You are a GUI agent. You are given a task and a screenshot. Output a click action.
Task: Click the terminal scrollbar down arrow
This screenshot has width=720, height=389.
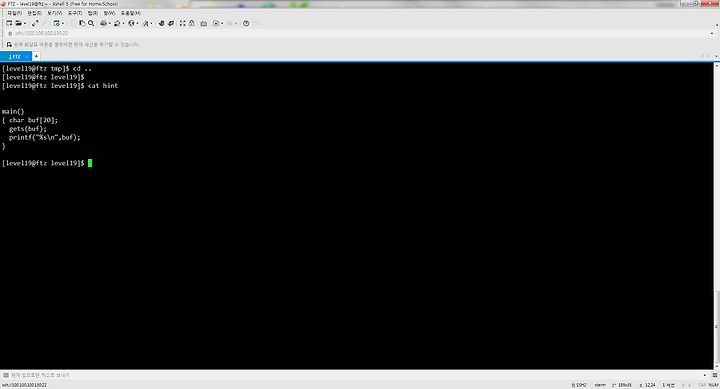717,366
